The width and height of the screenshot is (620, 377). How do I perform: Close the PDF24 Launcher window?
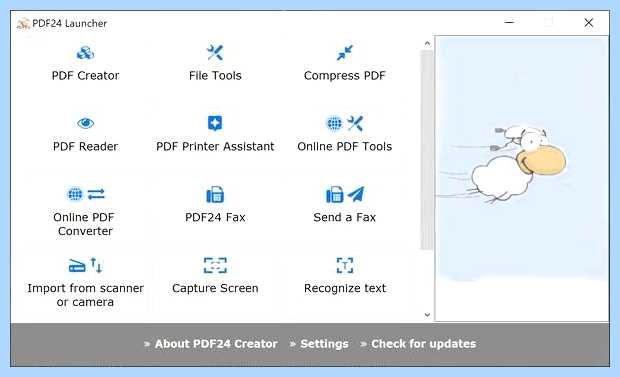589,23
